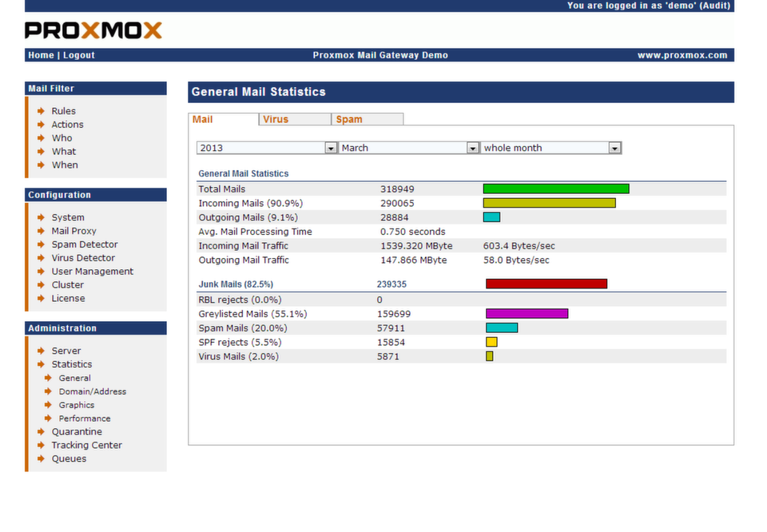Click the Proxmox logo
The height and width of the screenshot is (532, 767).
93,30
